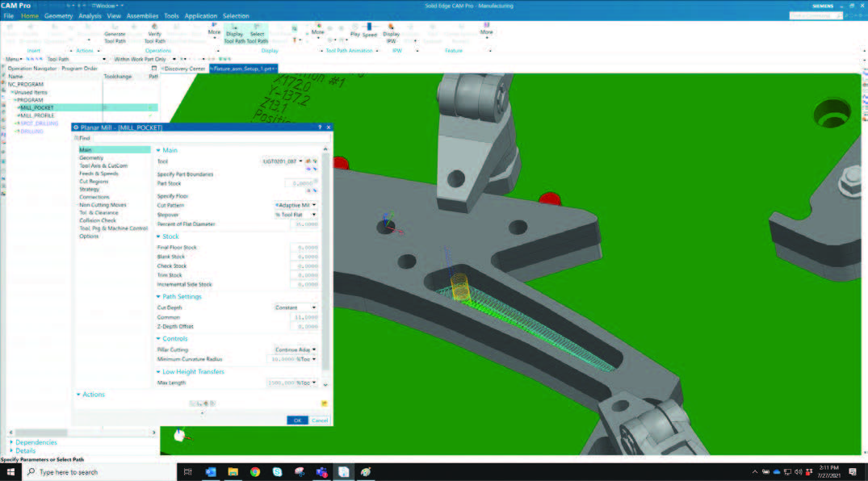Select Collision Check in dialog sidebar

[98, 220]
